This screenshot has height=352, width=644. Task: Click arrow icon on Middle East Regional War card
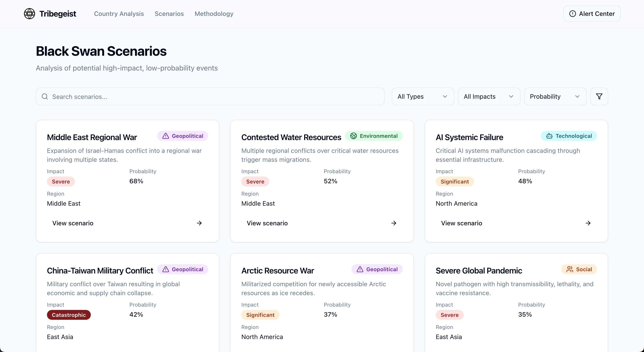[199, 223]
